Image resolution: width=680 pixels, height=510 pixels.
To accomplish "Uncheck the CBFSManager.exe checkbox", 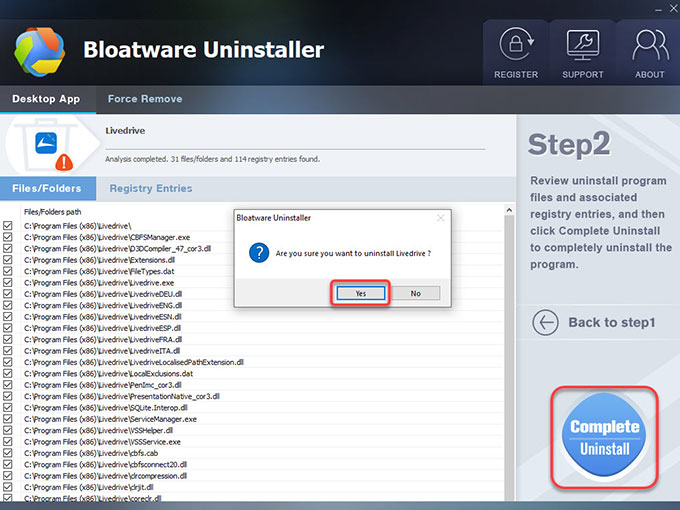I will (x=8, y=237).
